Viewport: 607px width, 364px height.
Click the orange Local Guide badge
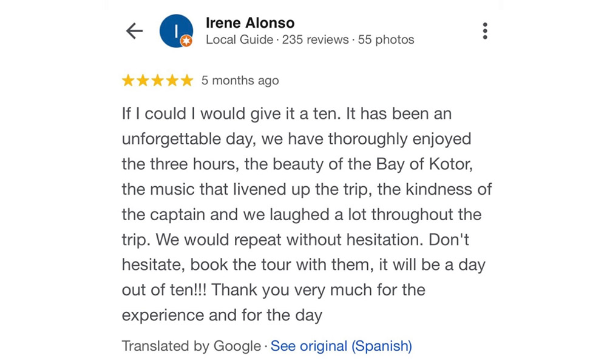(187, 41)
